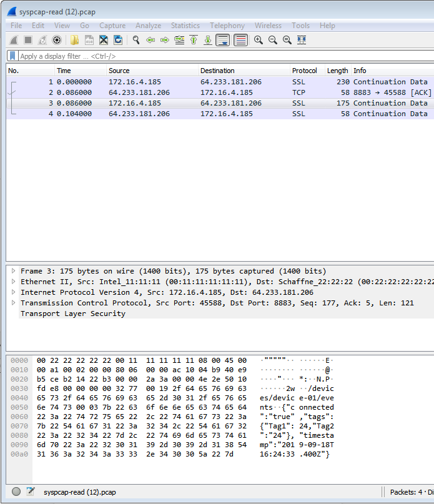
Task: Expand Internet Protocol Version 4 section
Action: (13, 292)
